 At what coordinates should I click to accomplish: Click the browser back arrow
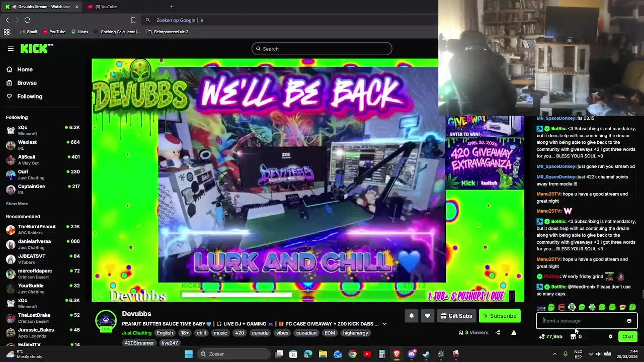tap(8, 20)
